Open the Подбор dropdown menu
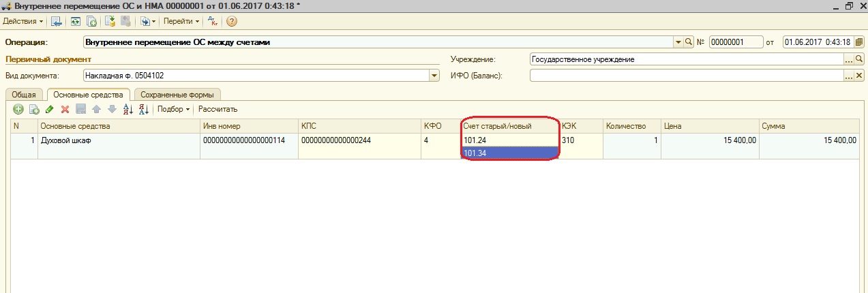This screenshot has width=868, height=293. pos(173,109)
